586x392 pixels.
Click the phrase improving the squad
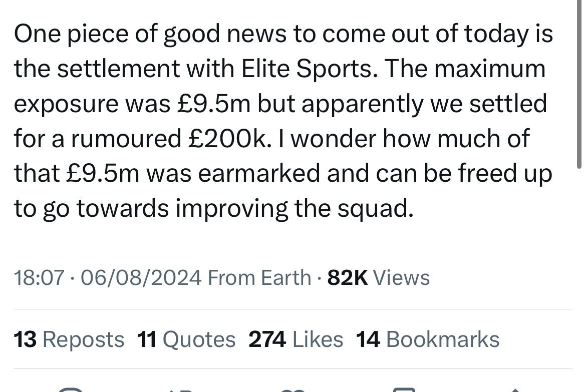(294, 208)
